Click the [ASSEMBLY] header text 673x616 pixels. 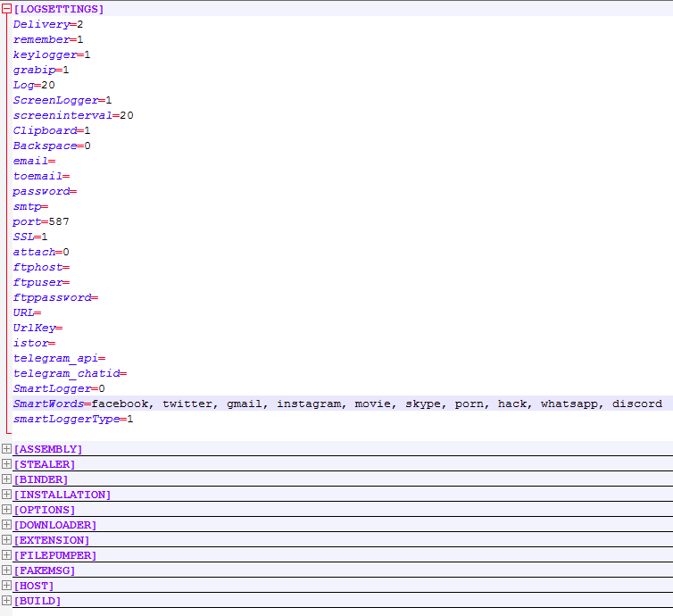pos(48,449)
